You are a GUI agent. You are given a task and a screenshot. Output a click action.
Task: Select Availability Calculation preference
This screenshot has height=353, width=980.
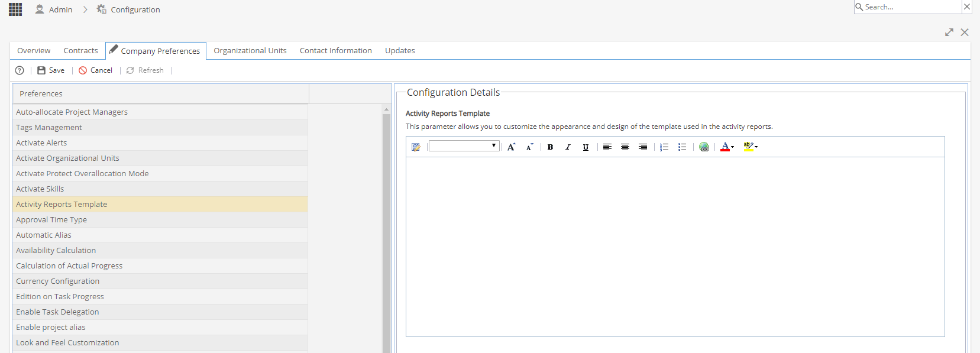point(160,250)
